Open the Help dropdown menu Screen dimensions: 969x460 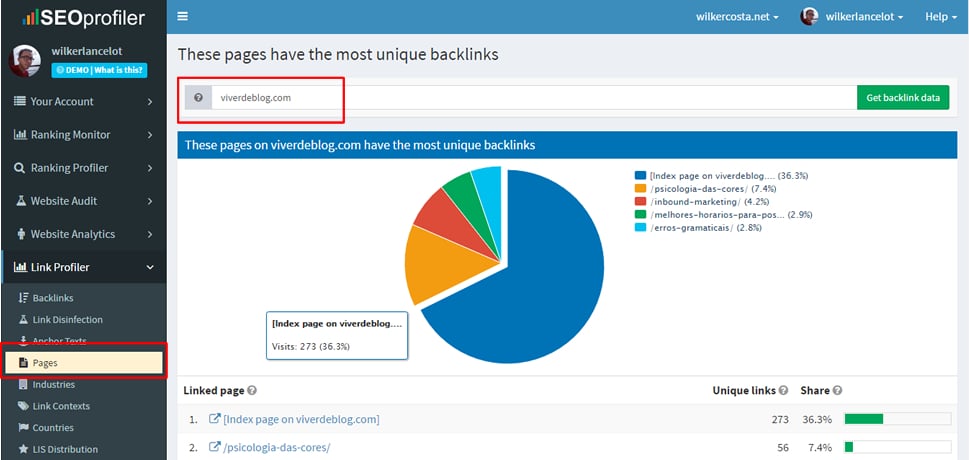941,17
